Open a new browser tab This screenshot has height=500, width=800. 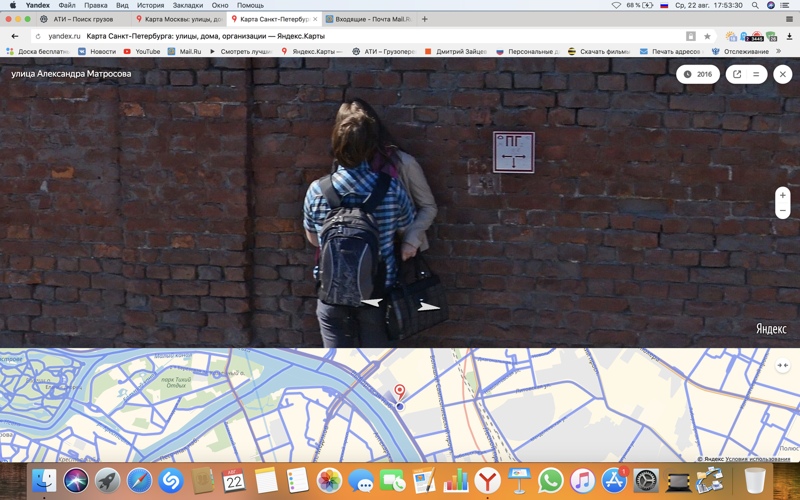[x=425, y=19]
